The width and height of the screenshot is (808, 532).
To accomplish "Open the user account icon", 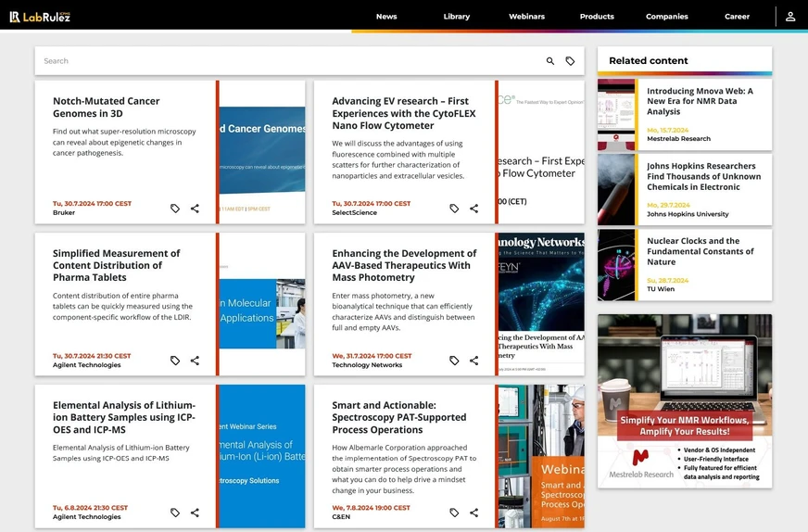I will point(790,17).
